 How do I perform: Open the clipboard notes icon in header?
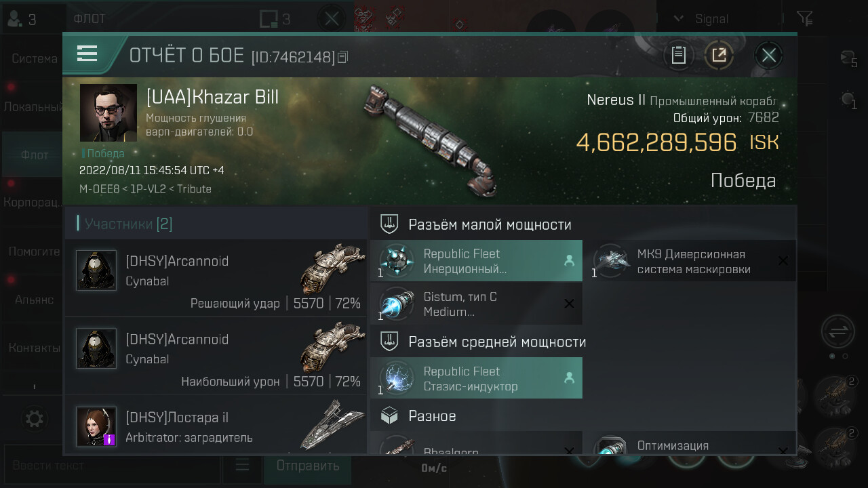pyautogui.click(x=678, y=55)
